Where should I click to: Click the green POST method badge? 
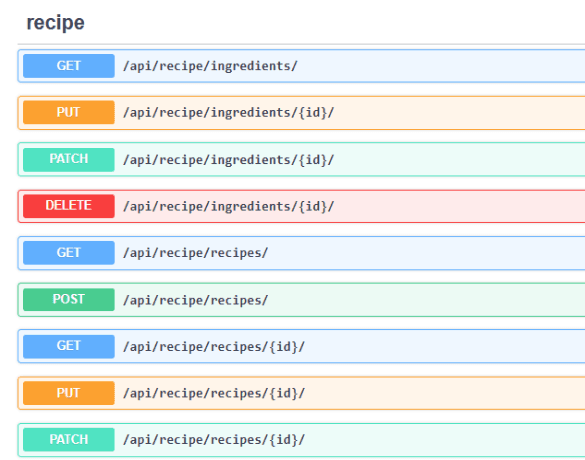coord(69,300)
